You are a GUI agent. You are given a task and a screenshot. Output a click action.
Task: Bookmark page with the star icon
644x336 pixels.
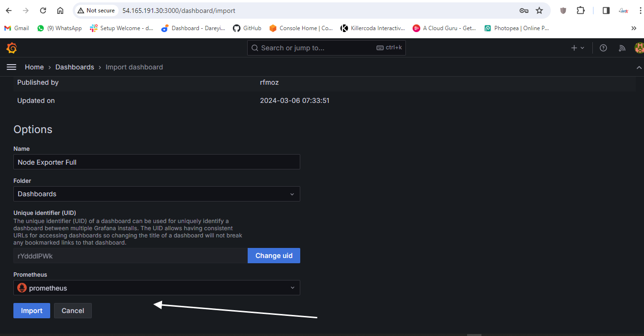point(539,11)
